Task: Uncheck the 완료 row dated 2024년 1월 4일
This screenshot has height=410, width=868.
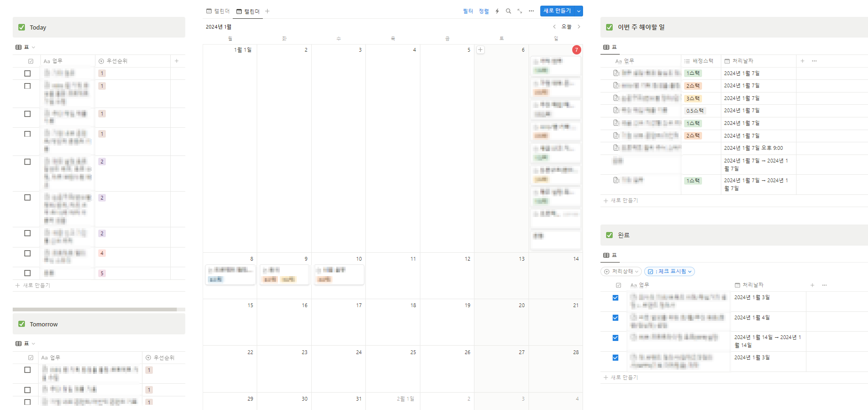Action: click(615, 318)
